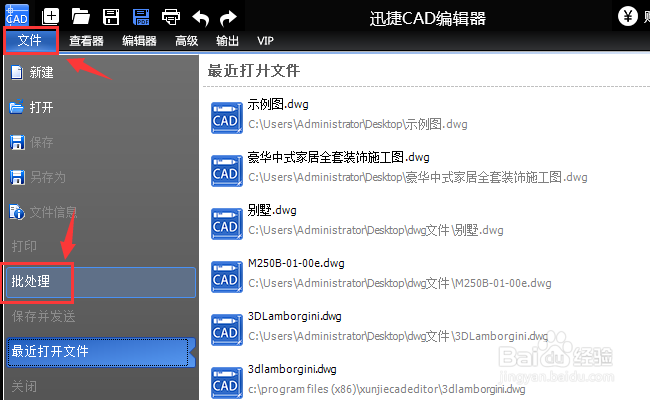
Task: Open recent file 3DLamborgini.dwg
Action: coord(294,316)
